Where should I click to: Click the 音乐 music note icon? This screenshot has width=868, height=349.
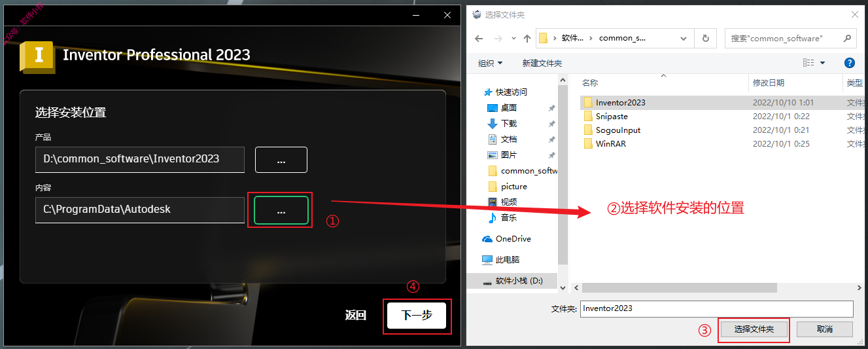pyautogui.click(x=493, y=217)
